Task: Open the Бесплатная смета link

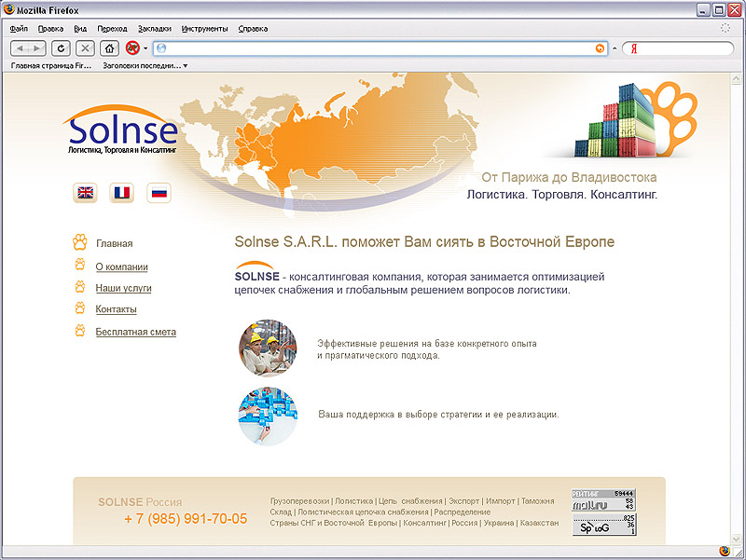Action: [x=135, y=332]
